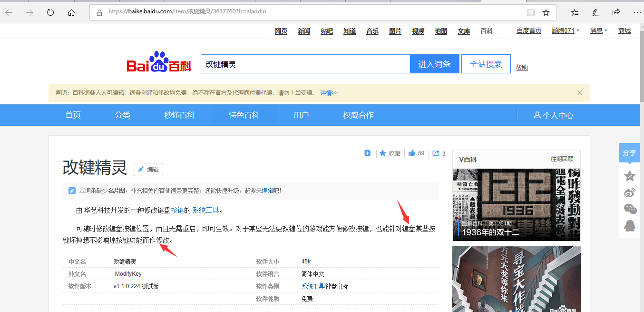
Task: Click the thumbs-up like icon
Action: point(411,153)
